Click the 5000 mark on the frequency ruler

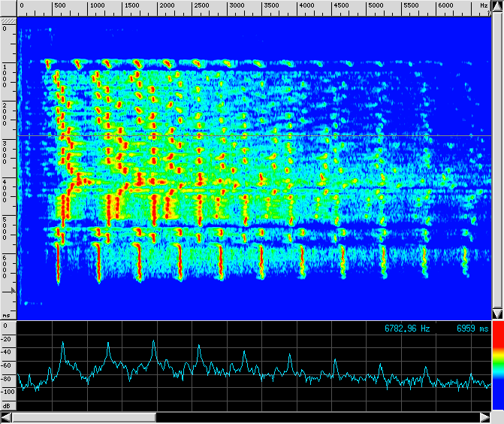[x=376, y=5]
